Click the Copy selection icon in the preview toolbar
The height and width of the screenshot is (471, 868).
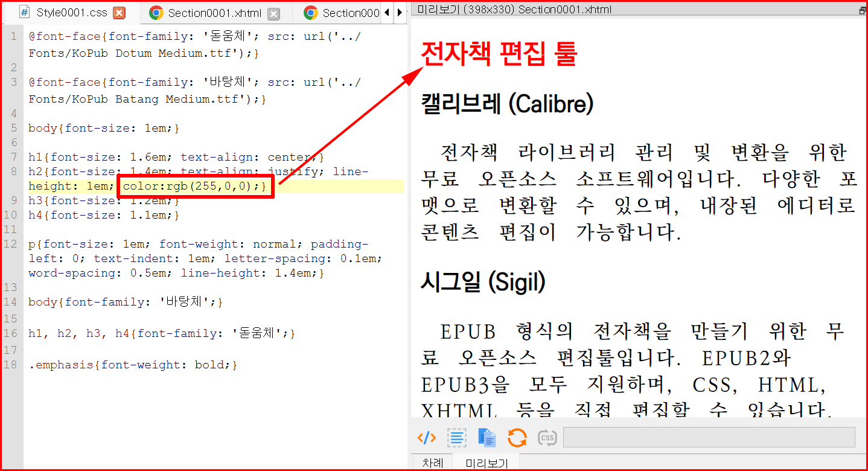coord(487,437)
